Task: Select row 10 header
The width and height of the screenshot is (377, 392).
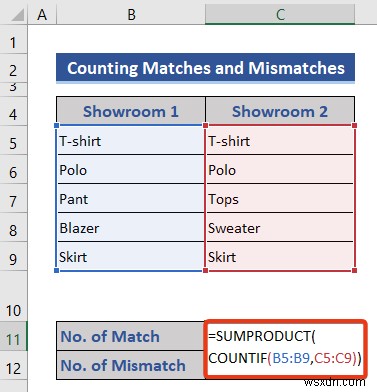Action: 13,296
